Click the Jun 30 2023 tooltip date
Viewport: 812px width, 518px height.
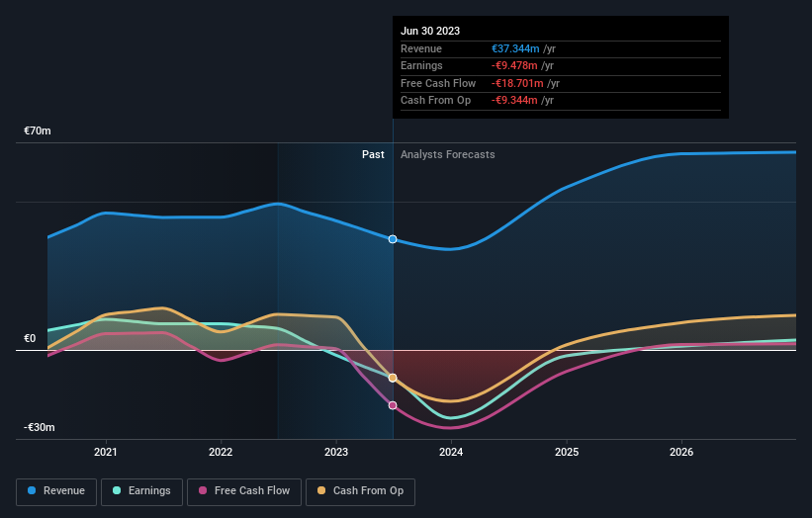coord(430,31)
